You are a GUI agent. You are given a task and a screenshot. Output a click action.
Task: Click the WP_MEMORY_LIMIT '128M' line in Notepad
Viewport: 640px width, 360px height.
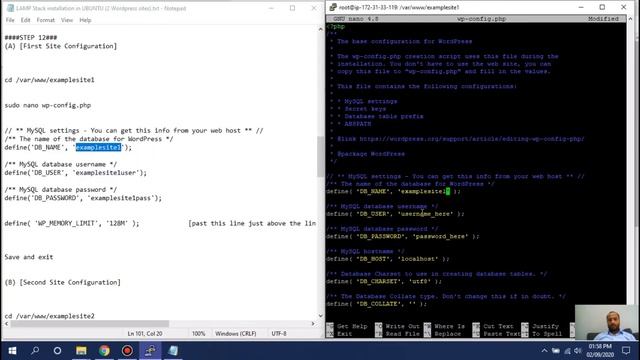coord(72,223)
